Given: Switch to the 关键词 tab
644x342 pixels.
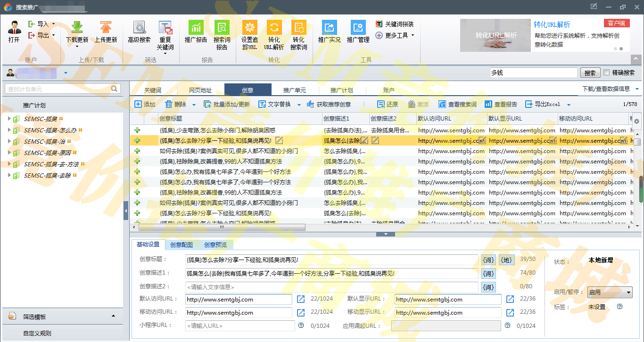Looking at the screenshot, I should 153,90.
